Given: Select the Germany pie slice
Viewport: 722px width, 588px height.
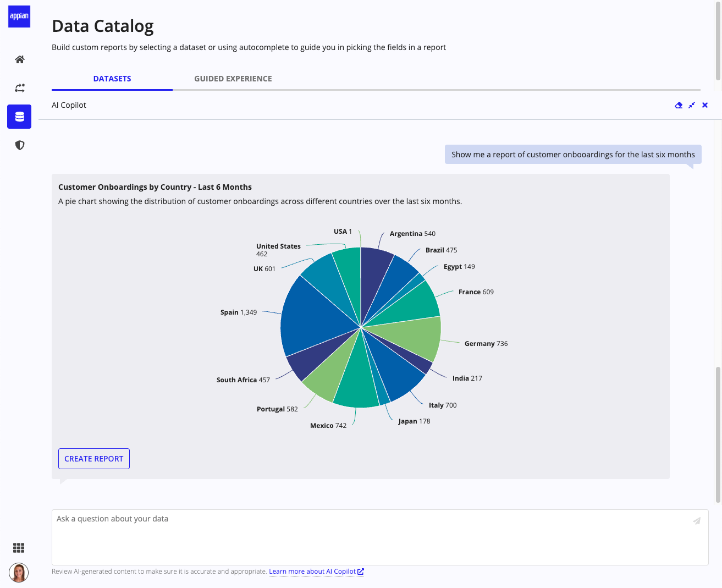Looking at the screenshot, I should click(x=410, y=337).
